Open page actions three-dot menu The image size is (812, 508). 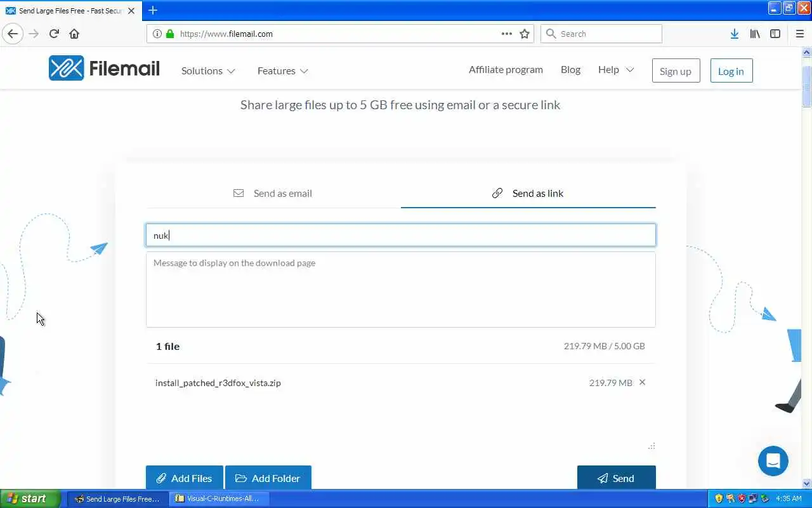tap(506, 34)
